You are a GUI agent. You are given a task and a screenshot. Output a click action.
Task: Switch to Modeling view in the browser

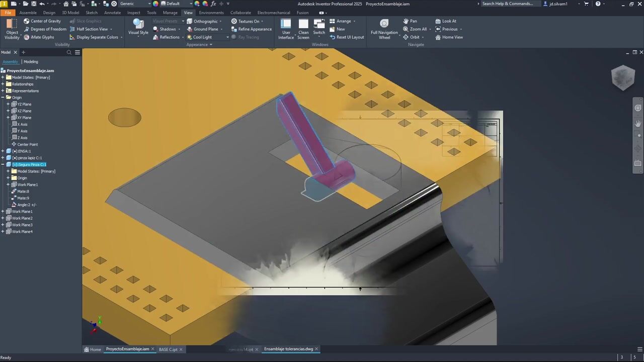tap(31, 62)
